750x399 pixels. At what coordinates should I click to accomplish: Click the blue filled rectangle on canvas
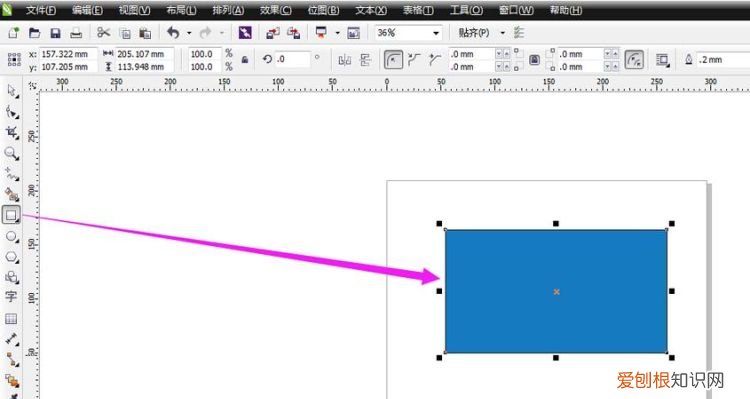556,291
